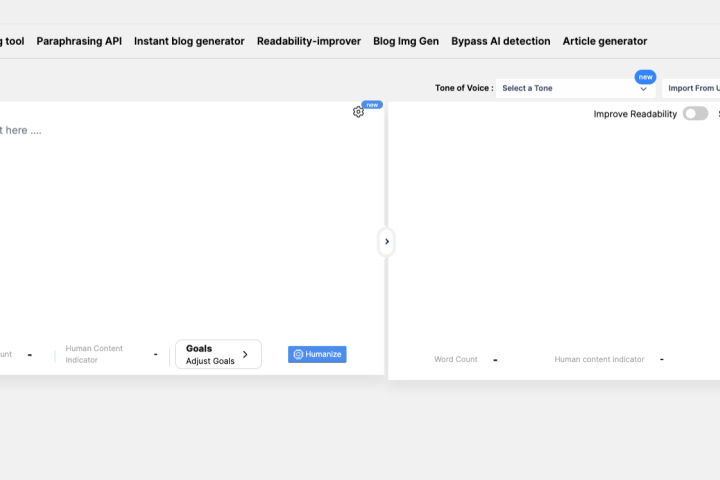Open the settings gear icon
This screenshot has width=720, height=480.
click(x=358, y=112)
